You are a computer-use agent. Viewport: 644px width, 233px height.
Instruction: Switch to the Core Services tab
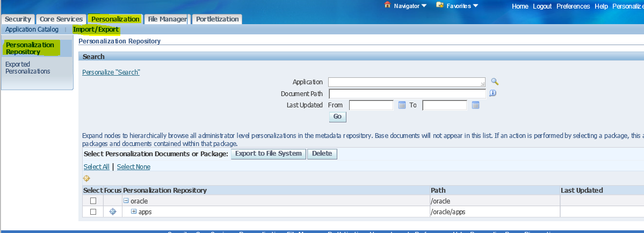tap(61, 19)
